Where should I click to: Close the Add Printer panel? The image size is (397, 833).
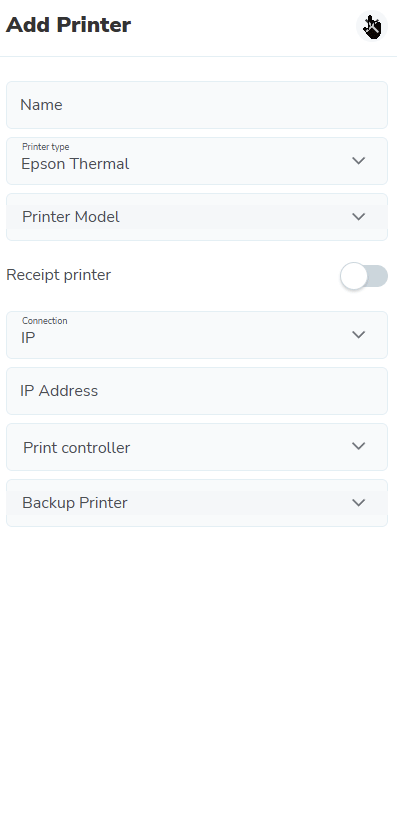click(371, 26)
